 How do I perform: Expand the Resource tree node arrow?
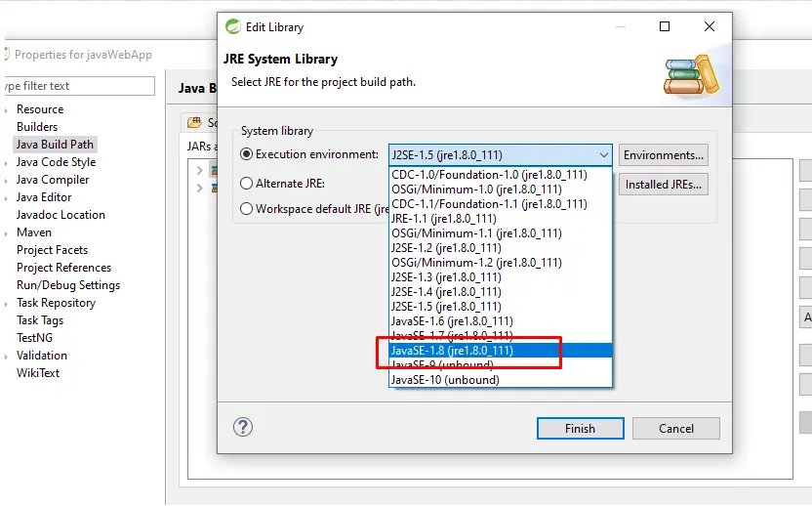click(x=6, y=110)
